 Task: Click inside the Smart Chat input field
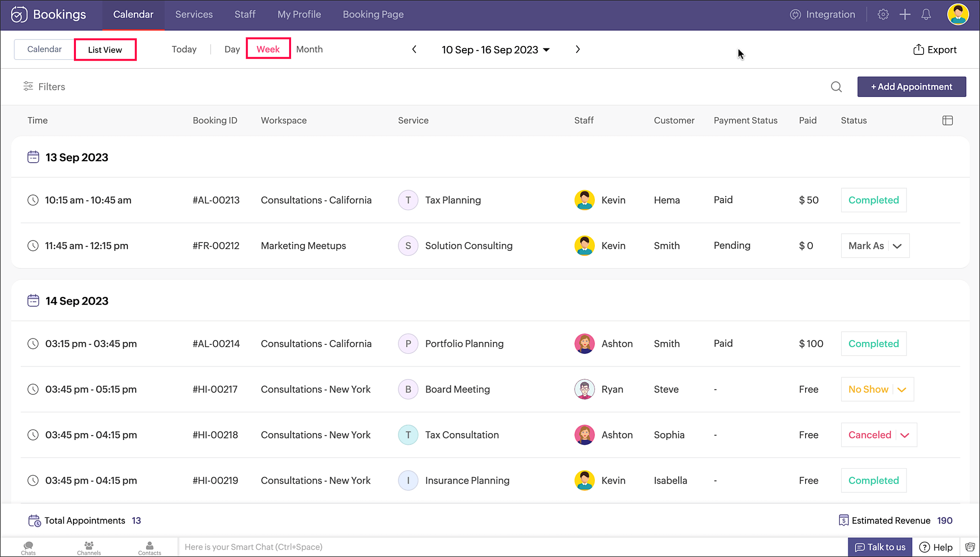tap(343, 547)
